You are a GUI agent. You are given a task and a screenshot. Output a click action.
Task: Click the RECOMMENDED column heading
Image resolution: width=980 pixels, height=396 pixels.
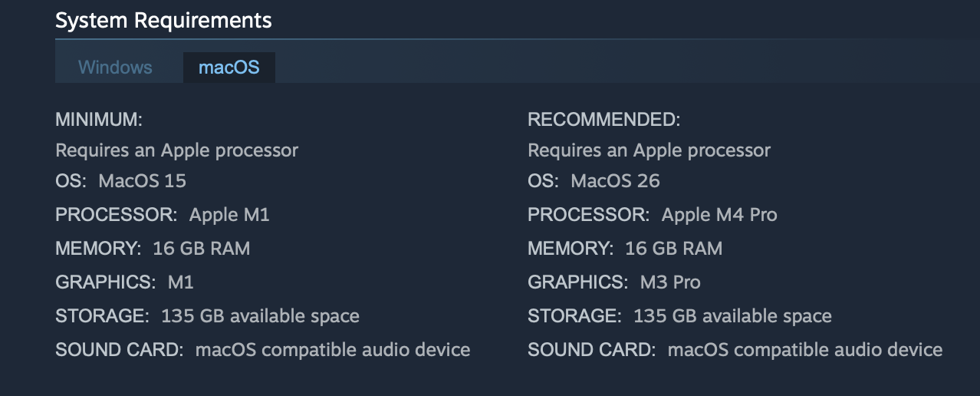pos(603,120)
